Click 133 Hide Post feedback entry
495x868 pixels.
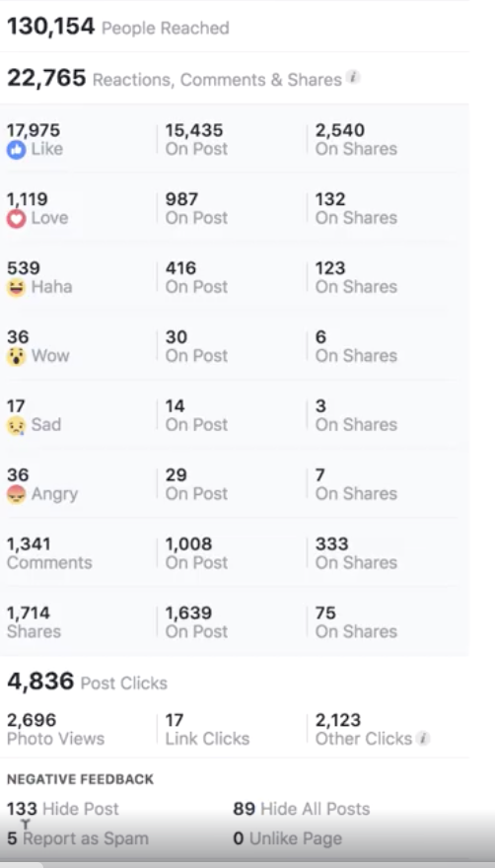point(62,809)
